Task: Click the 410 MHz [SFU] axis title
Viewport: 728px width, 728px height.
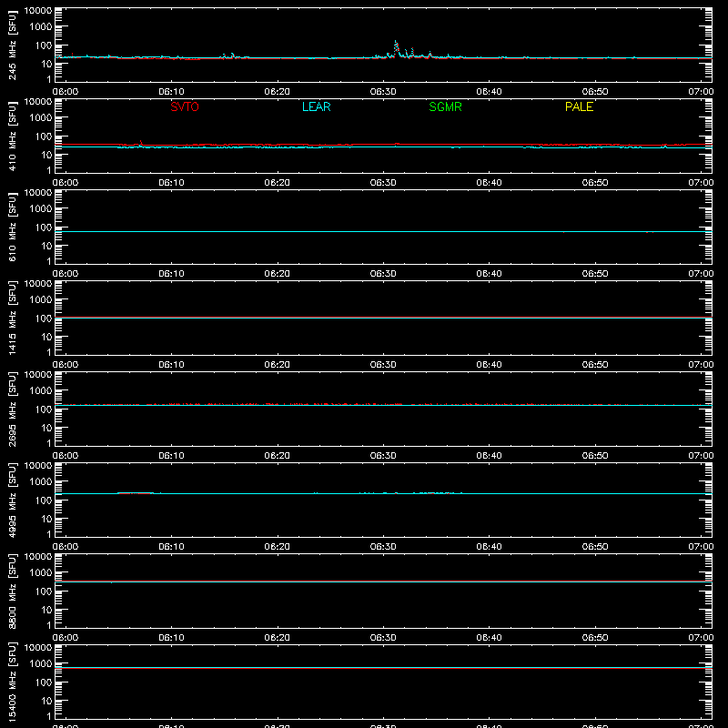Action: tap(12, 136)
